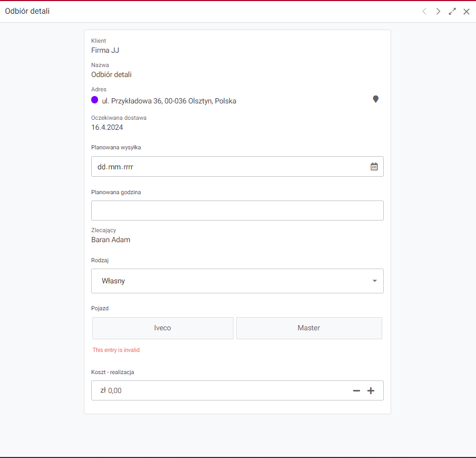Image resolution: width=476 pixels, height=458 pixels.
Task: Go to the next record arrow
Action: point(438,11)
